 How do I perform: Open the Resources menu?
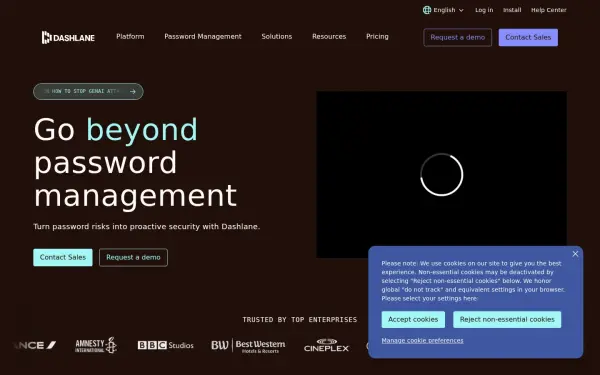329,36
